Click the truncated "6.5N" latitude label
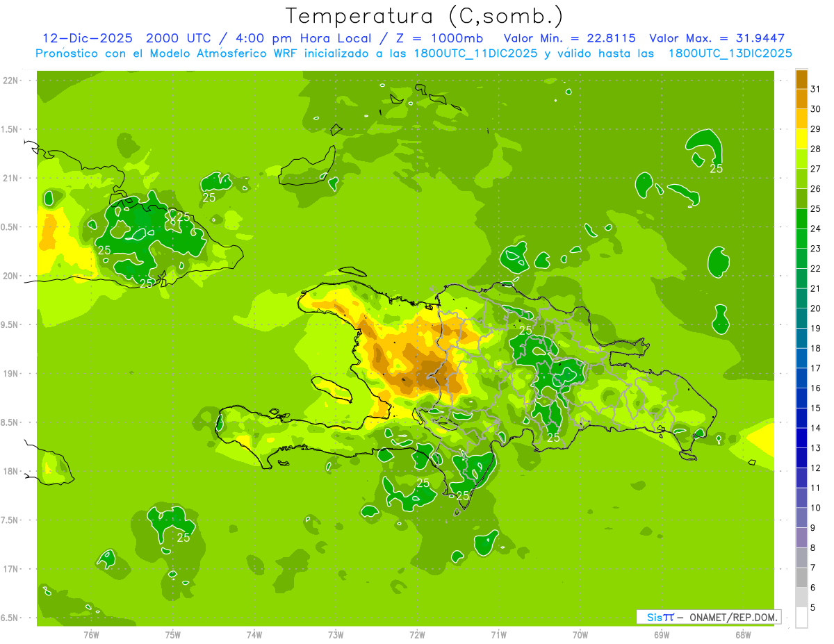The width and height of the screenshot is (834, 644). pyautogui.click(x=10, y=618)
